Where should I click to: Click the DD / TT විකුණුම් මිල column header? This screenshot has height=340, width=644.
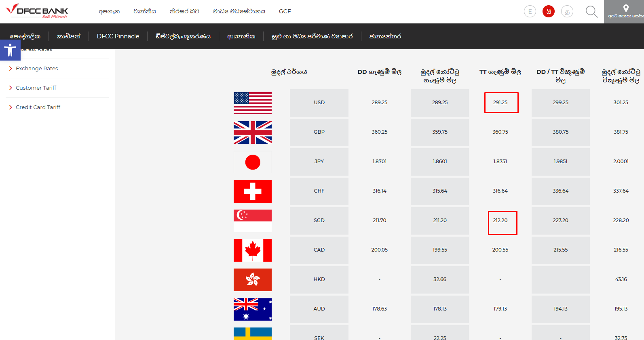[x=560, y=76]
